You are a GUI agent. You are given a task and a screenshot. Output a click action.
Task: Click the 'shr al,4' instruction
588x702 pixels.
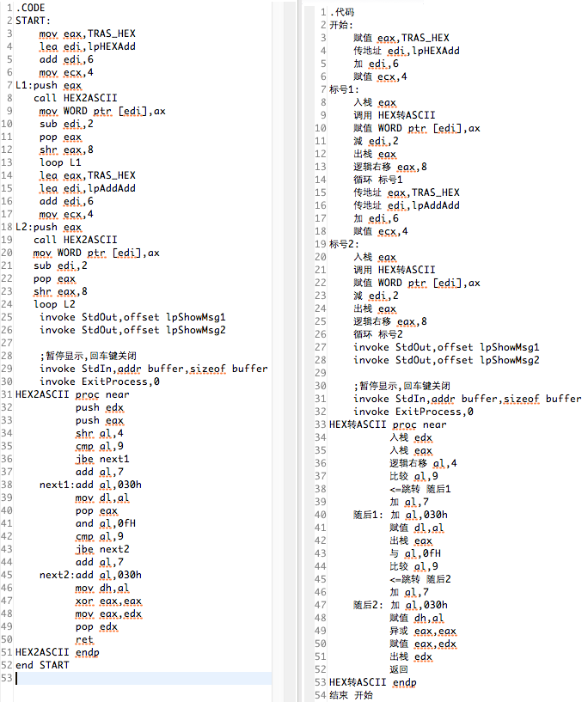[x=100, y=433]
